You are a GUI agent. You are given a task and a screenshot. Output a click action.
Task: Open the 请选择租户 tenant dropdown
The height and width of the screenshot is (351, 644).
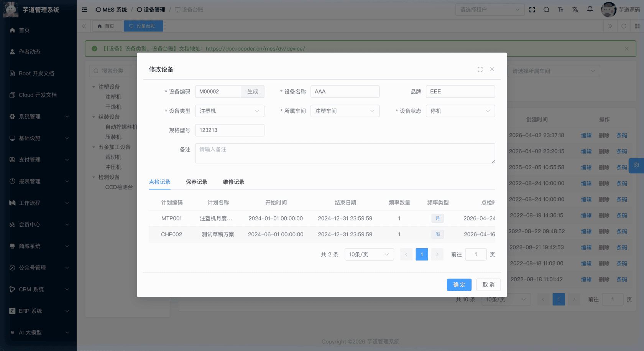point(490,9)
